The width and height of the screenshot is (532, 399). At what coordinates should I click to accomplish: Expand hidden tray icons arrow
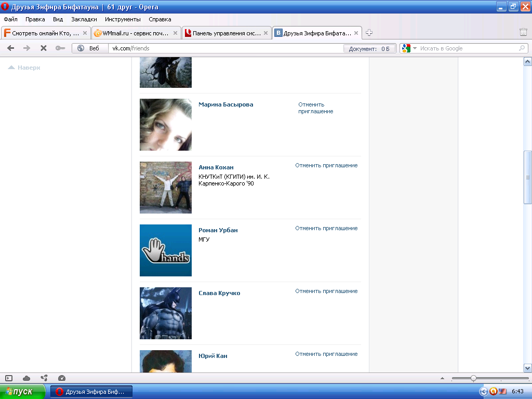click(x=484, y=392)
